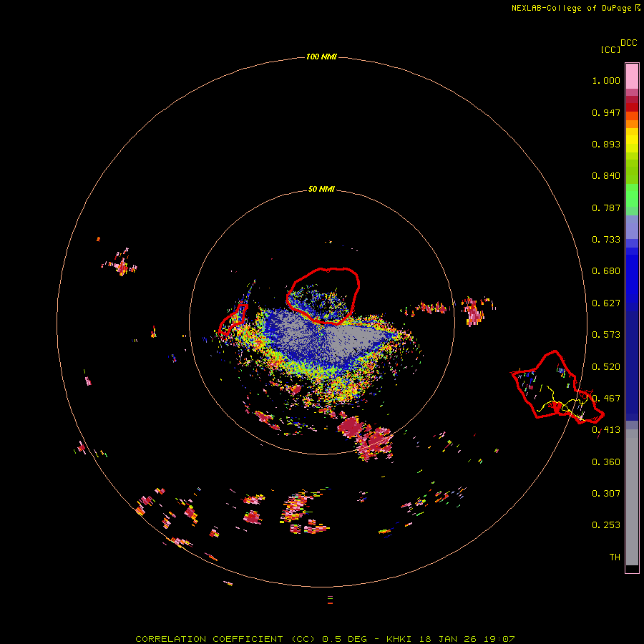Select the 0.360 scale value
This screenshot has height=644, width=644.
click(606, 462)
